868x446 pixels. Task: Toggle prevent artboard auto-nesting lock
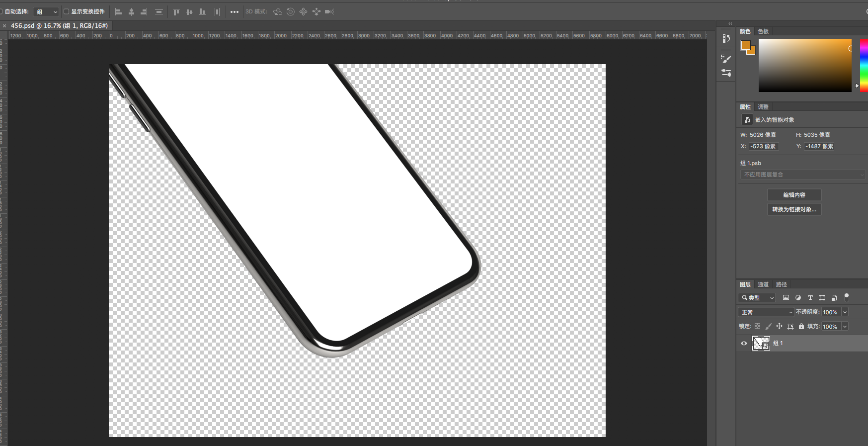coord(790,327)
